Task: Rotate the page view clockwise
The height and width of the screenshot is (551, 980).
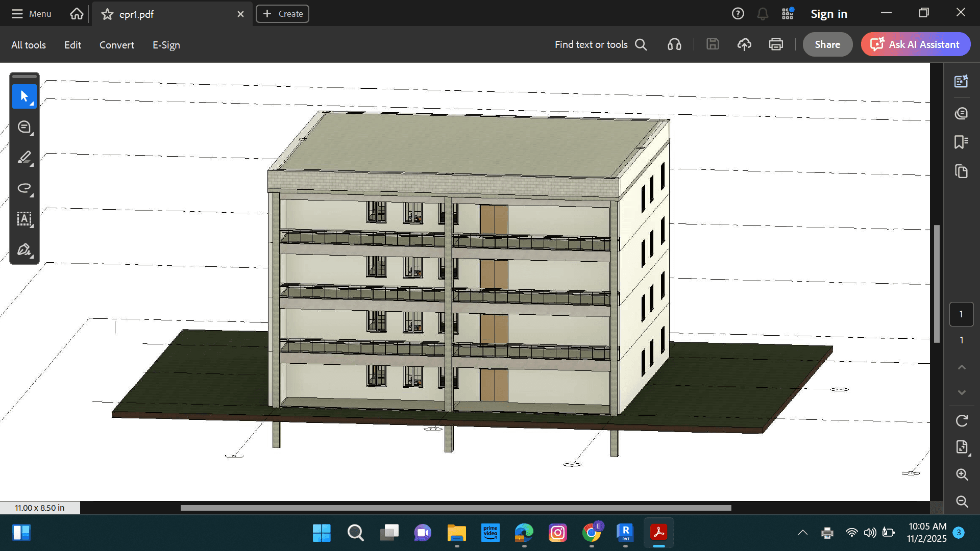Action: 962,421
